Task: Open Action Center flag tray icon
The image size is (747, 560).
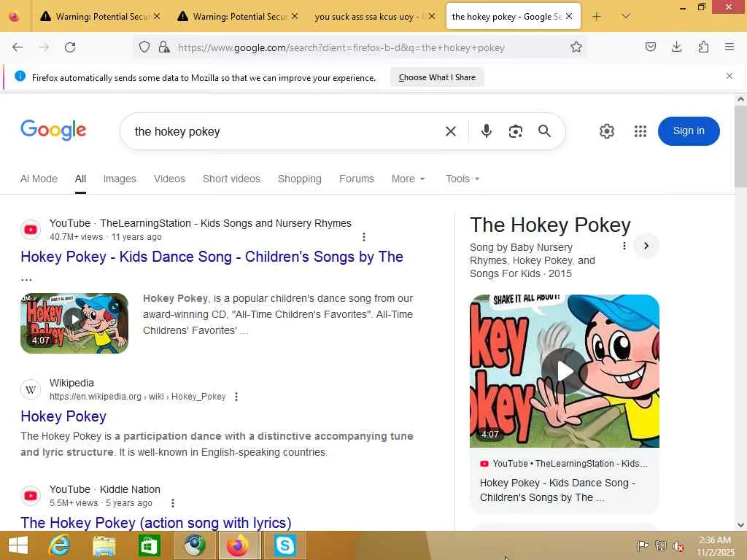Action: tap(642, 545)
